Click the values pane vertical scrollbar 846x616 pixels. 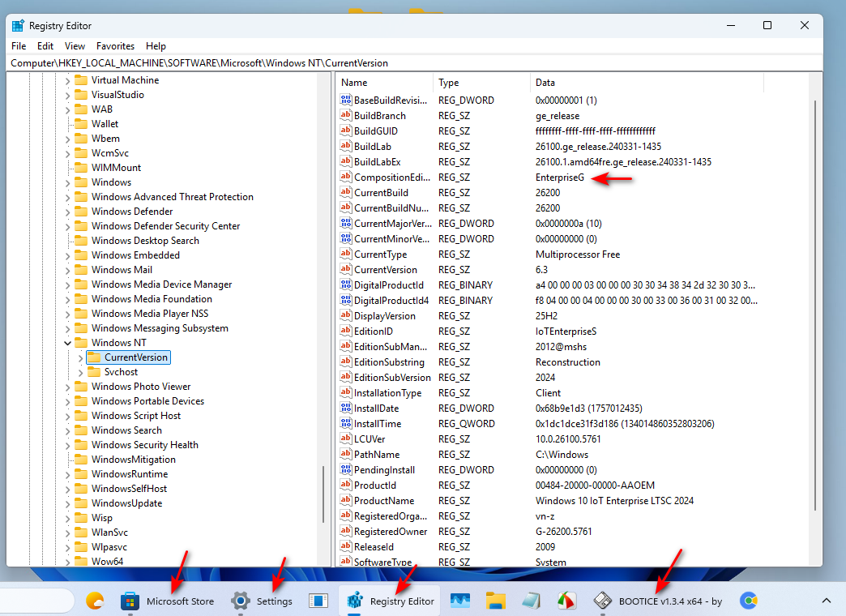click(815, 305)
